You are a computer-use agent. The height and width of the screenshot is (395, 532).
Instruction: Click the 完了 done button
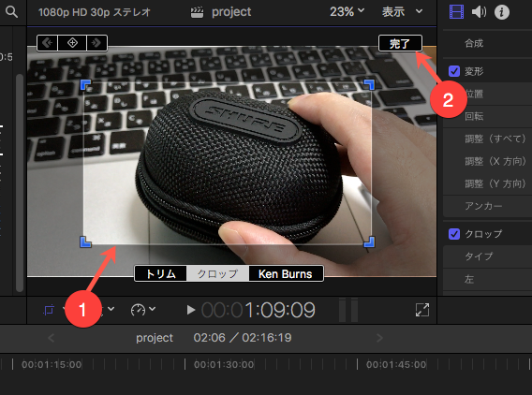tap(400, 43)
